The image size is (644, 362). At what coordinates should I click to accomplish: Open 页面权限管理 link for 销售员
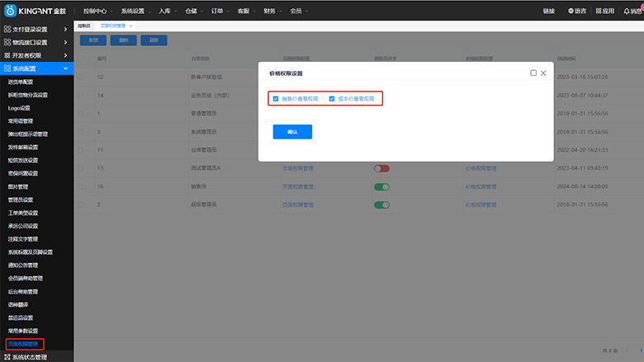tap(298, 186)
